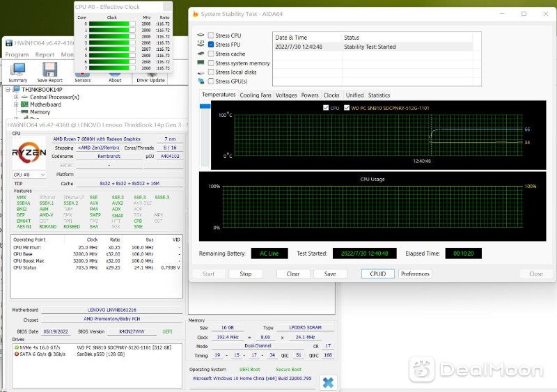The image size is (557, 392).
Task: Click the HWiNFO64 window title icon
Action: [x=9, y=43]
